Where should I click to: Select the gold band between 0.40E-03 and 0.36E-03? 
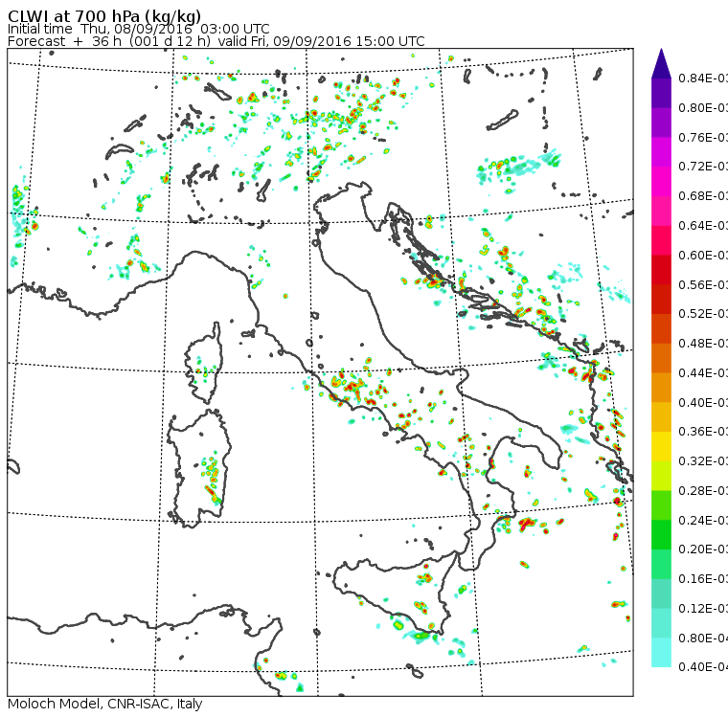(661, 417)
